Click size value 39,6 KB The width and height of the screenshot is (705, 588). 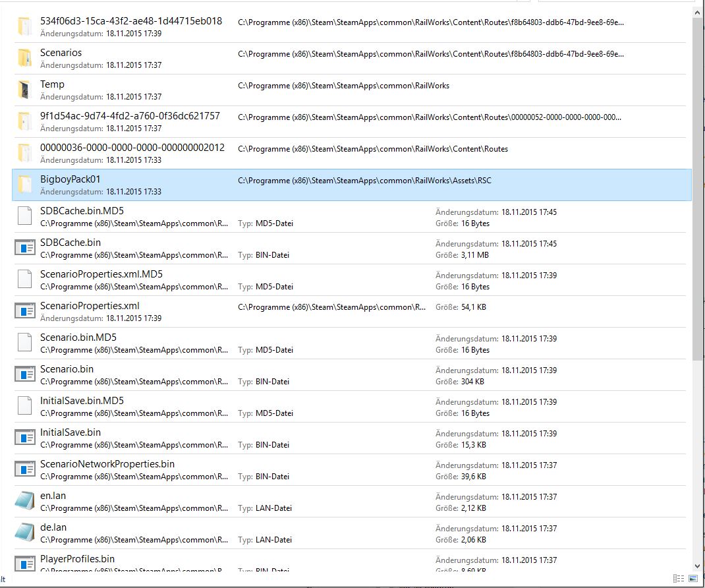tap(474, 477)
